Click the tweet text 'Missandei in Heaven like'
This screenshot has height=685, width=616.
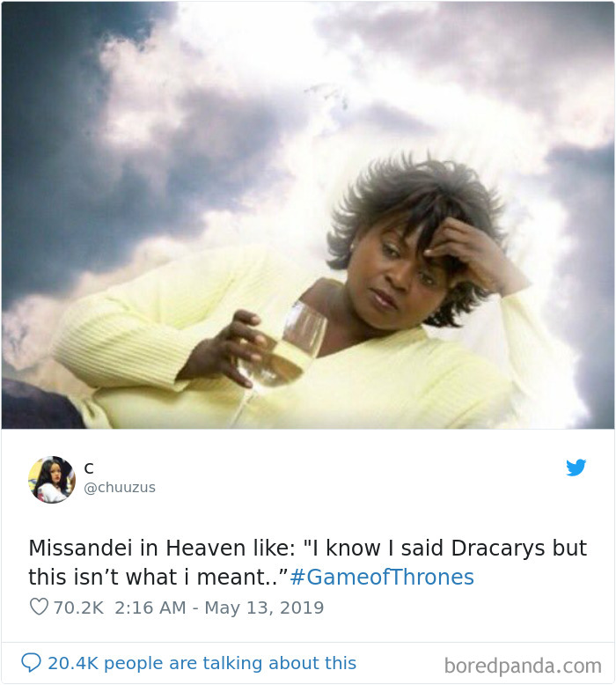click(x=162, y=548)
